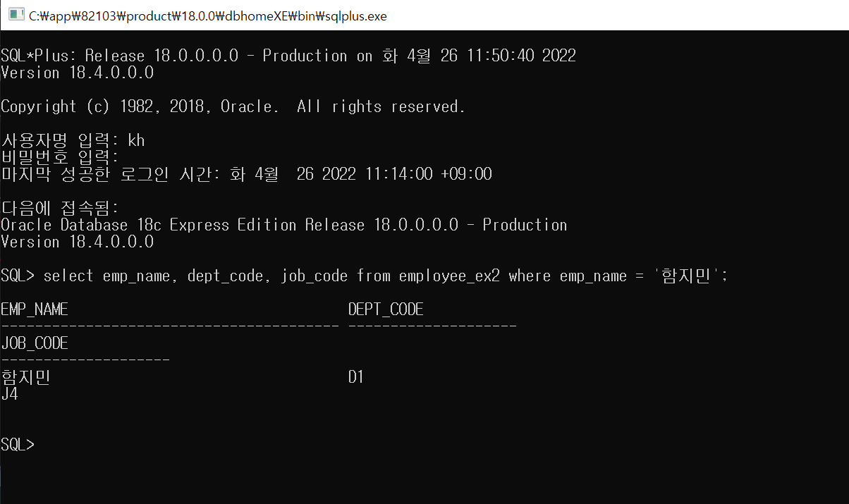Click the Oracle copyright notice line

(233, 106)
